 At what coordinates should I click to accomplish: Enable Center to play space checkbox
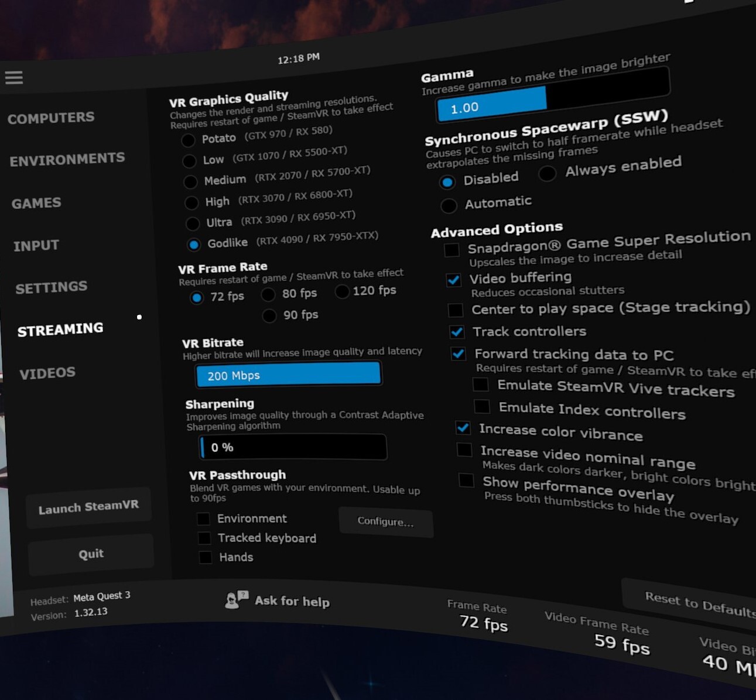455,310
